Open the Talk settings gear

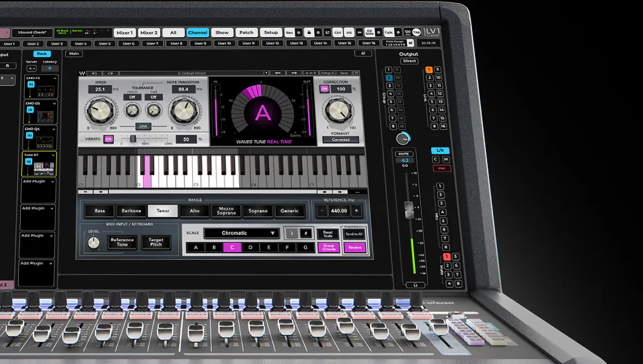click(398, 32)
